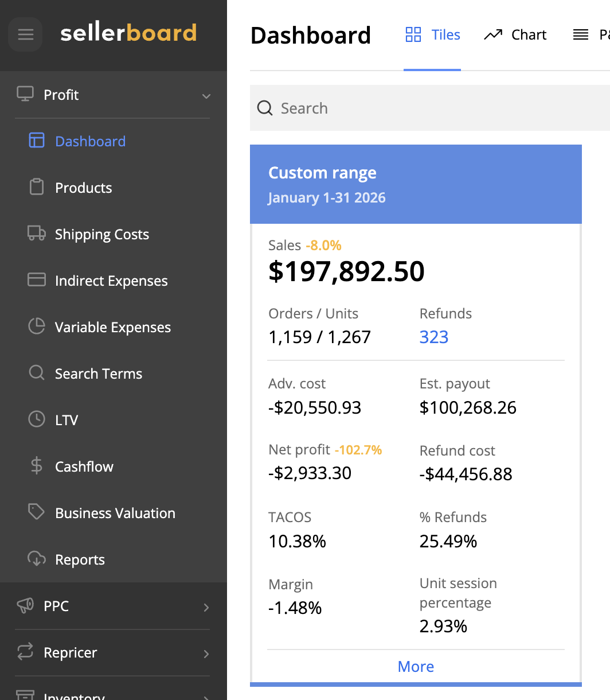Screen dimensions: 610x700
Task: Focus the Search input field
Action: click(x=430, y=108)
